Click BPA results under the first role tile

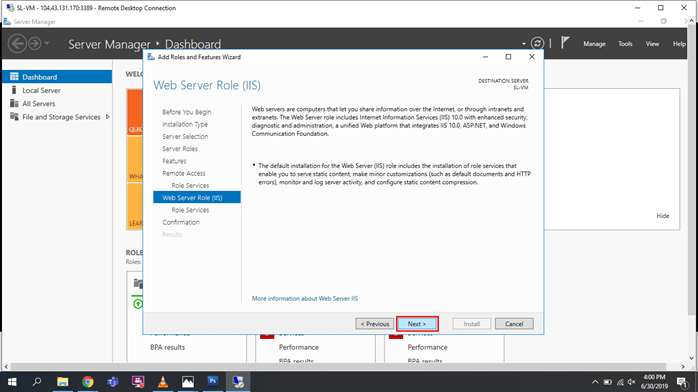(x=167, y=348)
